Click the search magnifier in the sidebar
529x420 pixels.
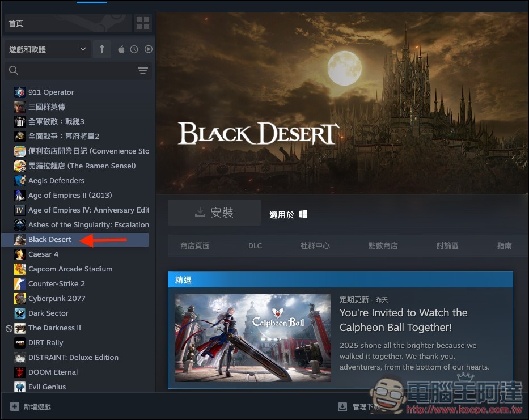[14, 71]
